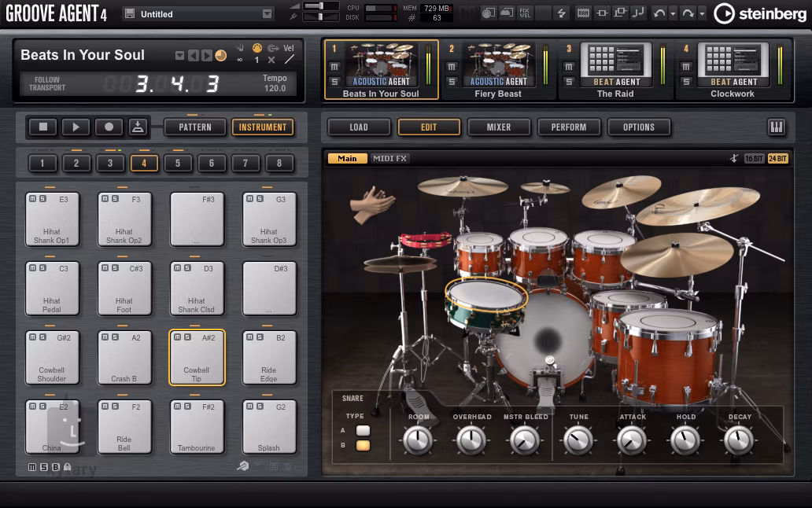Solo The Raid kit slot
Viewport: 812px width, 508px height.
pyautogui.click(x=569, y=82)
